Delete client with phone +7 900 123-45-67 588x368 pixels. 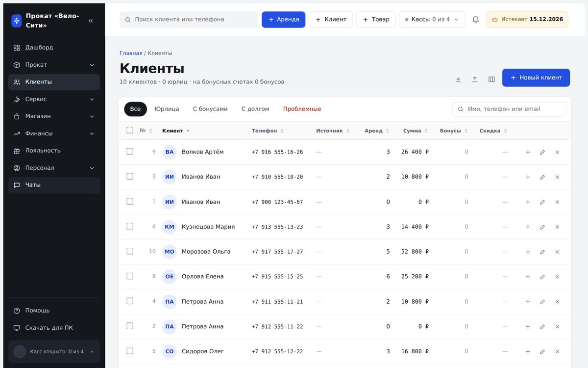tap(557, 202)
